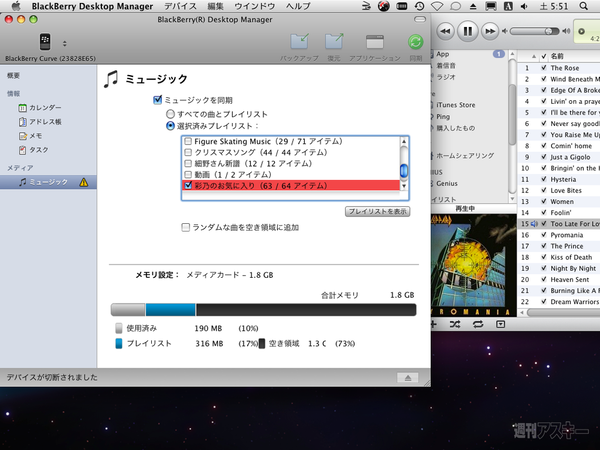
Task: Select Calendar in the sidebar
Action: click(40, 108)
